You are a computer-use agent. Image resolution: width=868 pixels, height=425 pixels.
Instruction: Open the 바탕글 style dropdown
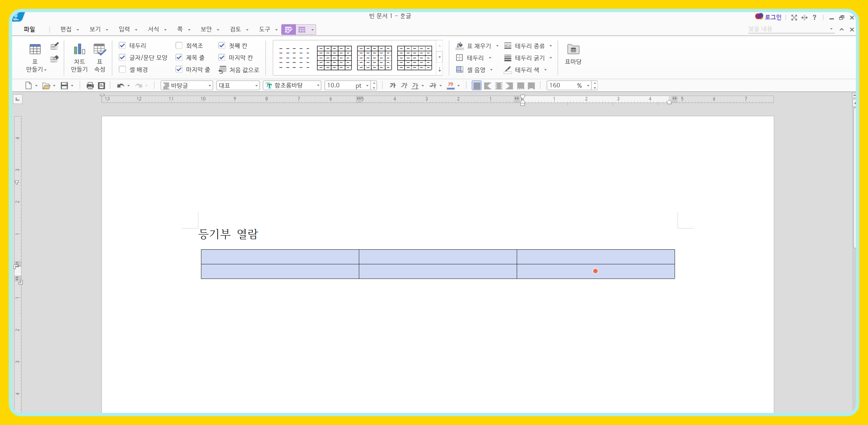coord(210,86)
